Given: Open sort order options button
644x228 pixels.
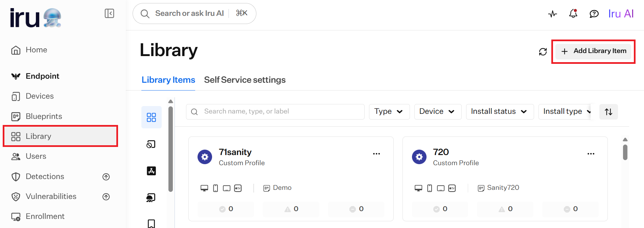Looking at the screenshot, I should [x=608, y=112].
